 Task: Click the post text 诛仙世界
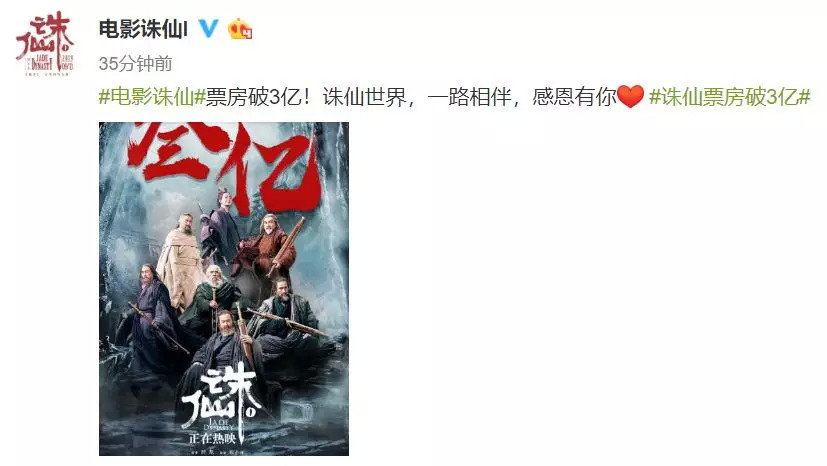click(364, 97)
